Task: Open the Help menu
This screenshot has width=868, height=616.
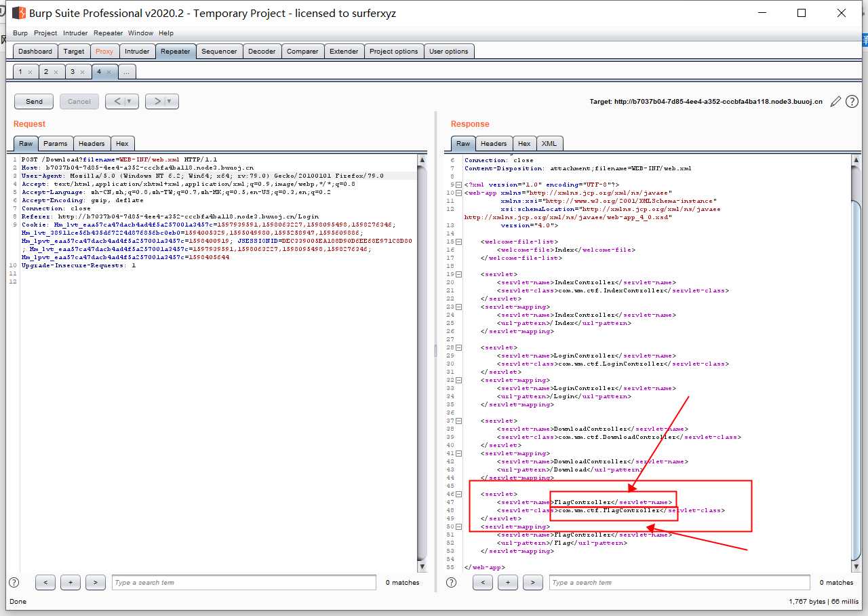Action: [166, 33]
